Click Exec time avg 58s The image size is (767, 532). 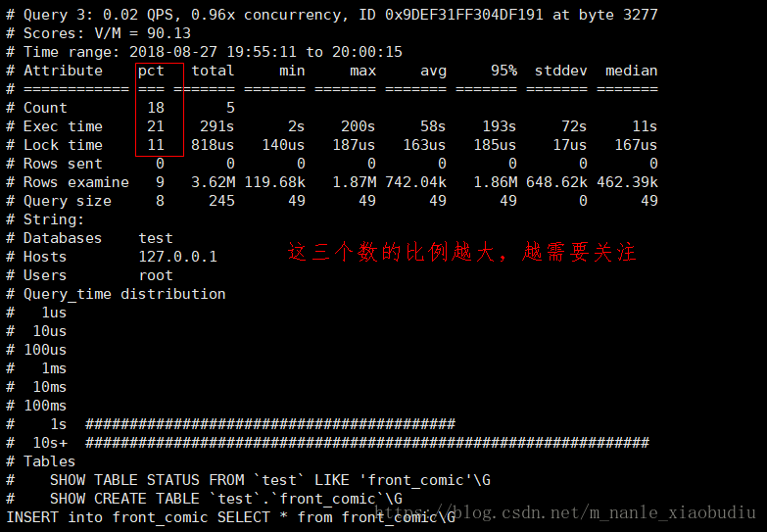[432, 126]
